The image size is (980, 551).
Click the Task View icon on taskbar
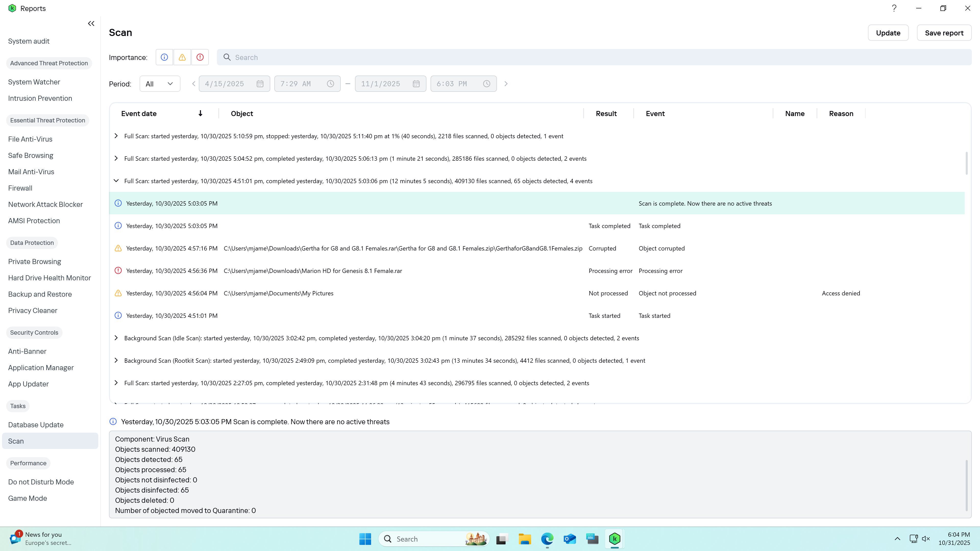(502, 539)
